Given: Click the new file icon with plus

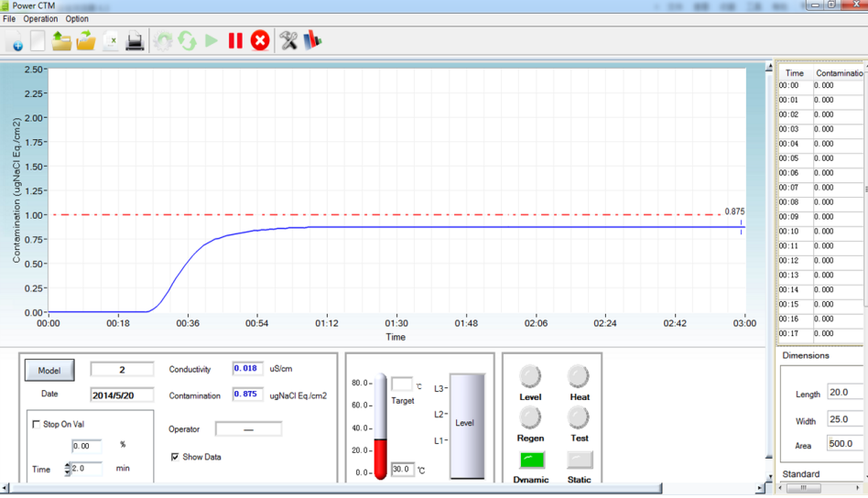Looking at the screenshot, I should (x=15, y=41).
